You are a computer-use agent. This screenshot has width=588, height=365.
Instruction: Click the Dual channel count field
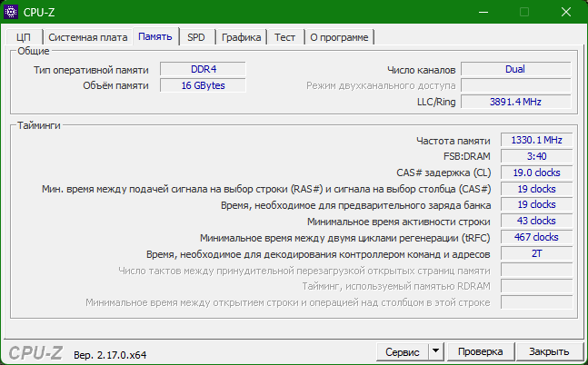[515, 69]
